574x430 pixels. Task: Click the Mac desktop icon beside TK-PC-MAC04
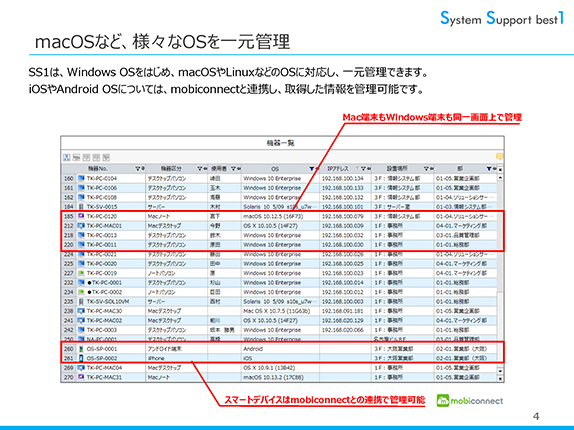(81, 368)
